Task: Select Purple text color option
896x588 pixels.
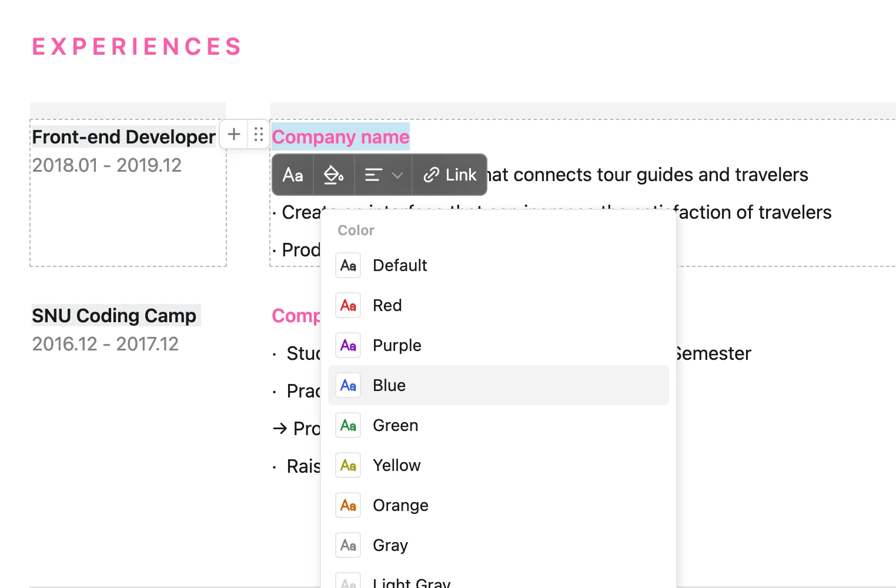Action: (499, 345)
